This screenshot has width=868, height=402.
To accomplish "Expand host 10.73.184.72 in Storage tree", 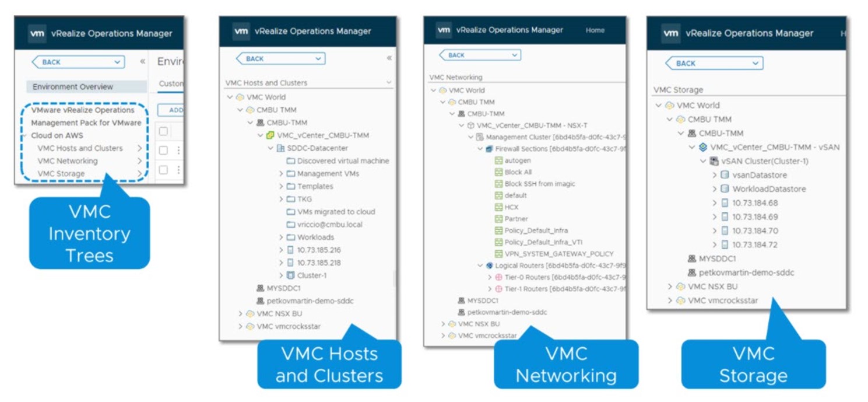I will click(715, 245).
